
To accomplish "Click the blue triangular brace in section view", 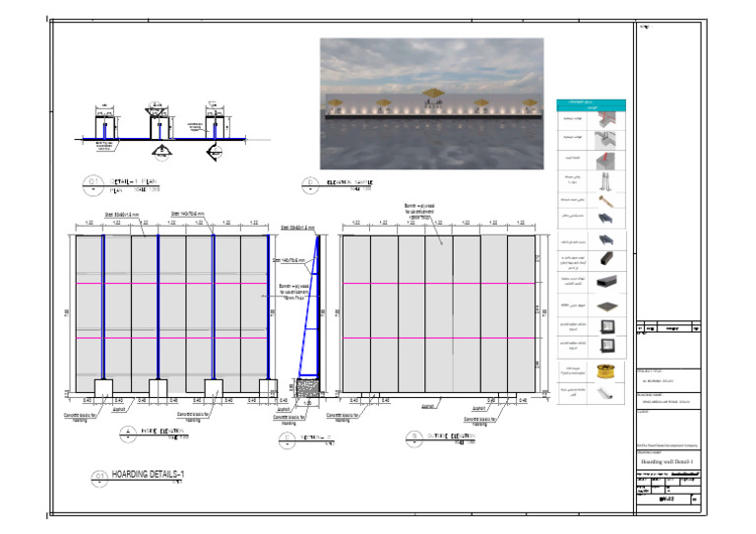I will (x=310, y=308).
